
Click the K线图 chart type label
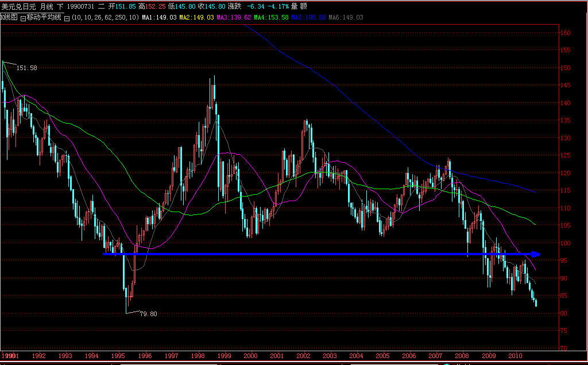click(9, 17)
